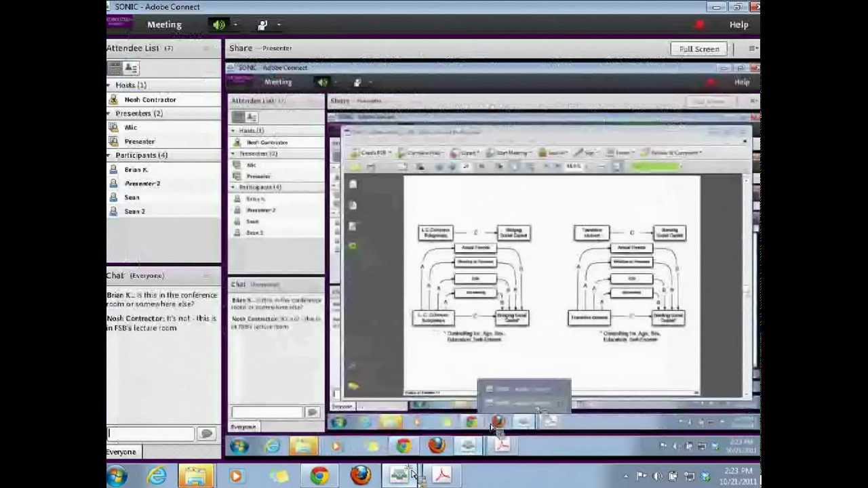
Task: Select Presenter 2 in the Participants group
Action: click(x=142, y=184)
